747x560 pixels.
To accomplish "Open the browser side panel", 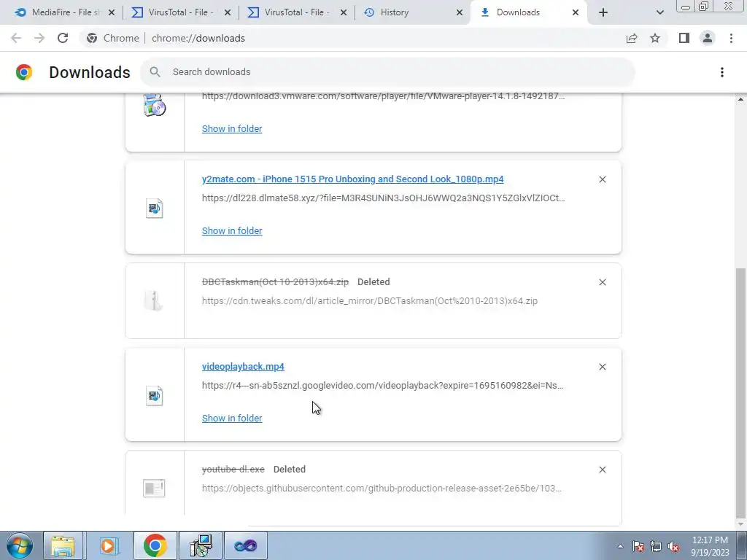I will 684,38.
